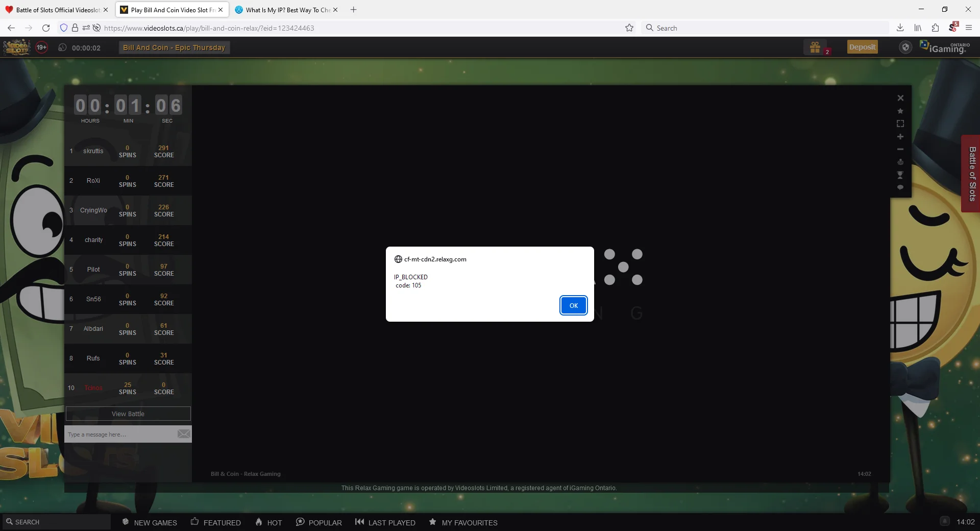Open the site permissions icon in address bar
Screen dimensions: 980x531
click(86, 28)
